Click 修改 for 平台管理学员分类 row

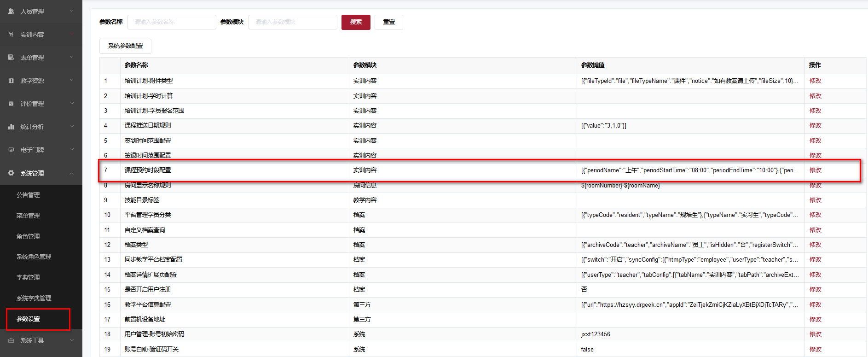pos(815,215)
